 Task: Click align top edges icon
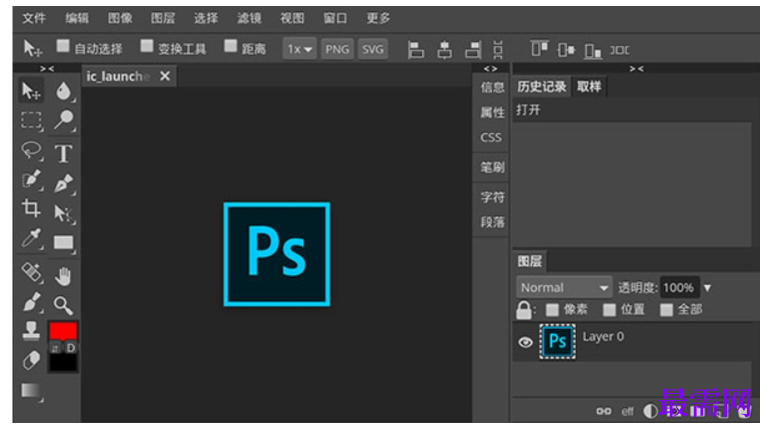(539, 49)
